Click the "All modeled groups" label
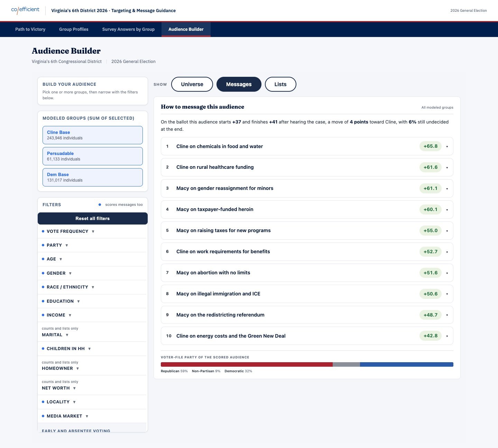 [437, 107]
